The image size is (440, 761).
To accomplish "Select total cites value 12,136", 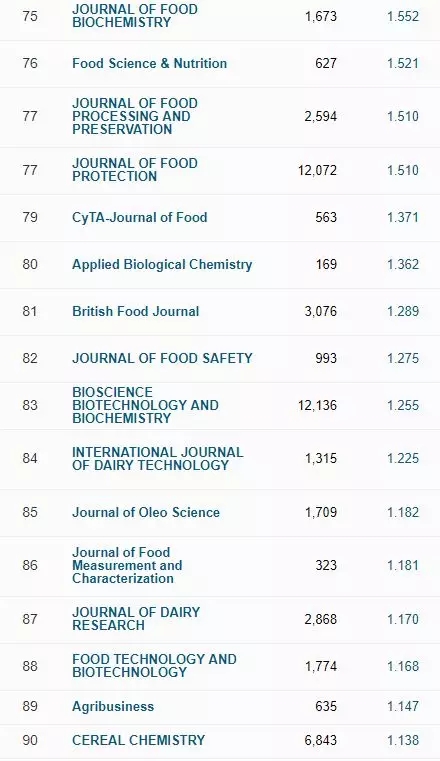I will 317,405.
